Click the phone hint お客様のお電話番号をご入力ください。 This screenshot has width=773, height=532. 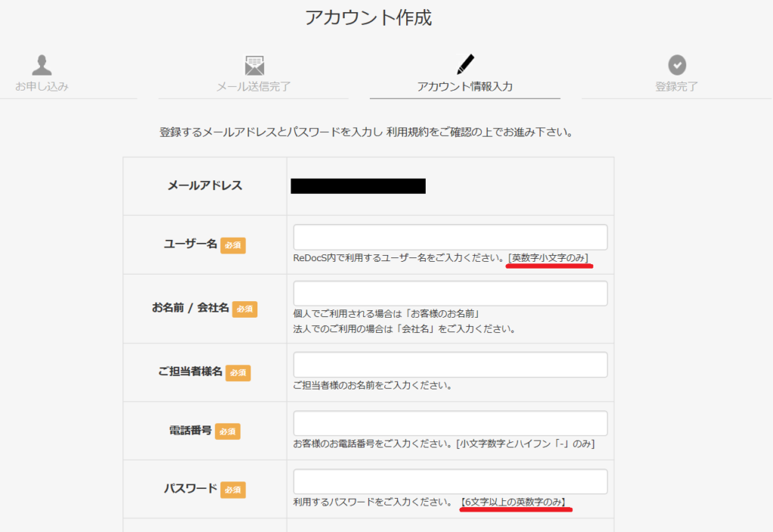(x=373, y=444)
